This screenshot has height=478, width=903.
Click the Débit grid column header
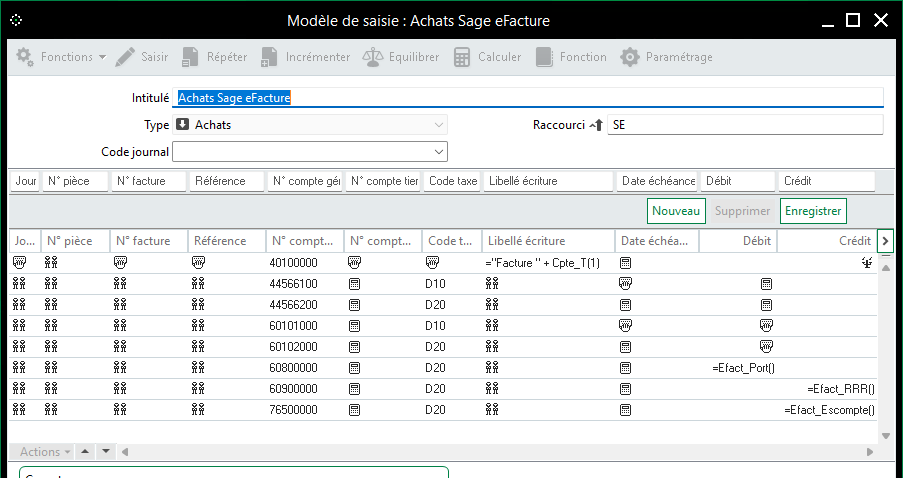click(738, 241)
